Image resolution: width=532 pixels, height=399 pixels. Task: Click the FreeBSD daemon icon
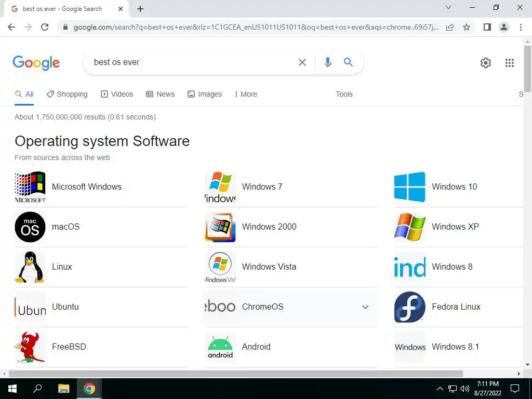(30, 347)
